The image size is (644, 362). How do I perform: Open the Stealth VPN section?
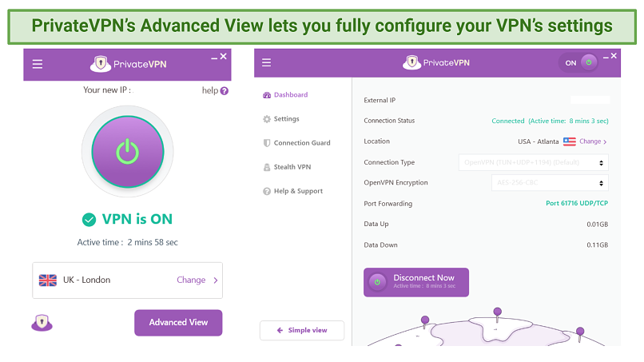[x=292, y=167]
